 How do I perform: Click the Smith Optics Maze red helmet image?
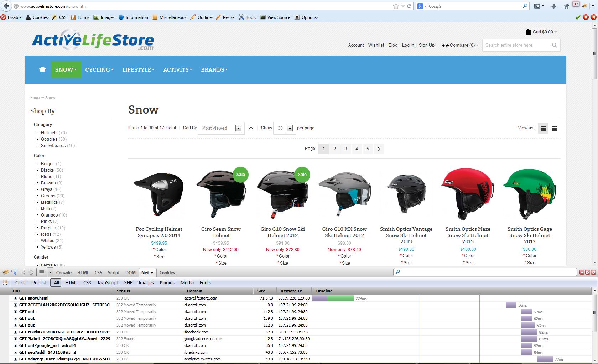point(468,194)
